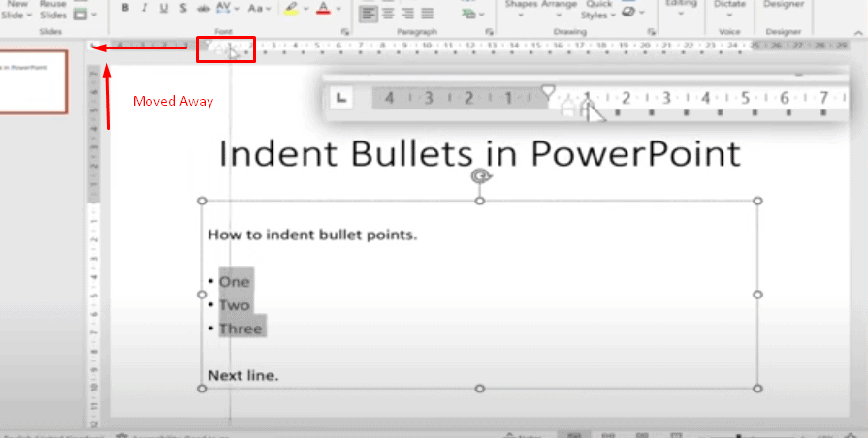Click New Slide button
Image resolution: width=868 pixels, height=438 pixels.
16,10
